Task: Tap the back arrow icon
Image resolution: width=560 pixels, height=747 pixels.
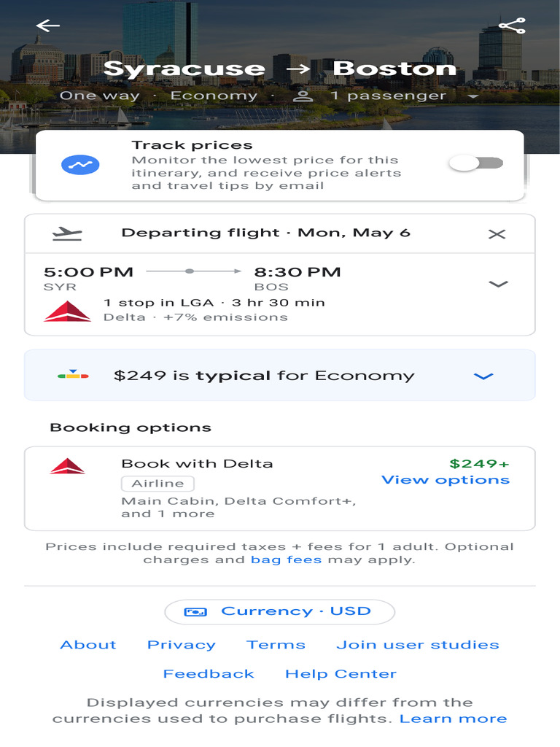Action: pyautogui.click(x=48, y=26)
